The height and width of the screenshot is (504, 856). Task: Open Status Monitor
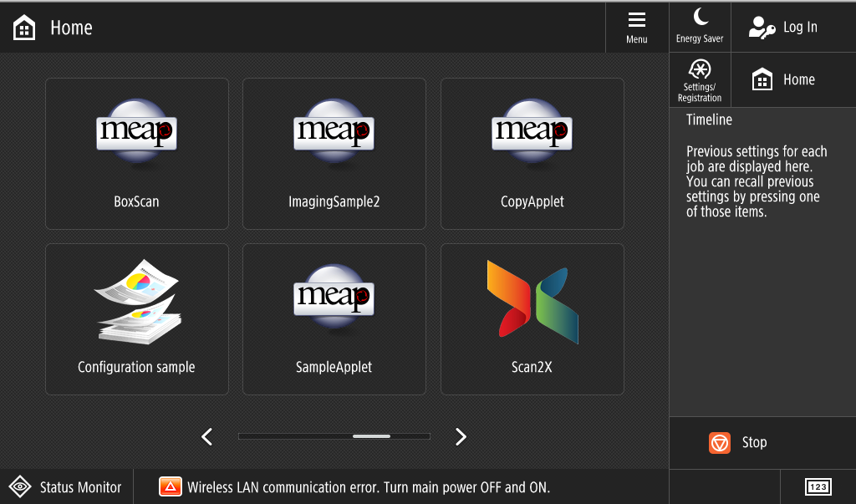tap(65, 487)
